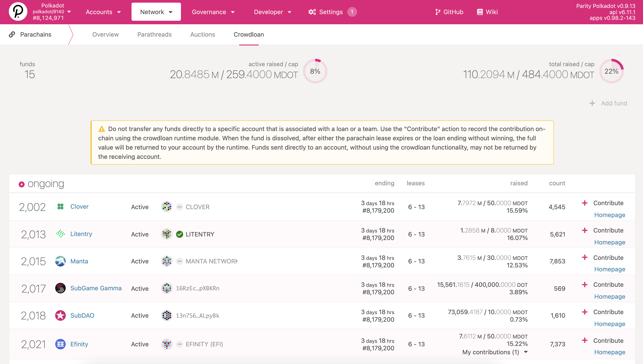Switch to the Auctions tab

(203, 34)
